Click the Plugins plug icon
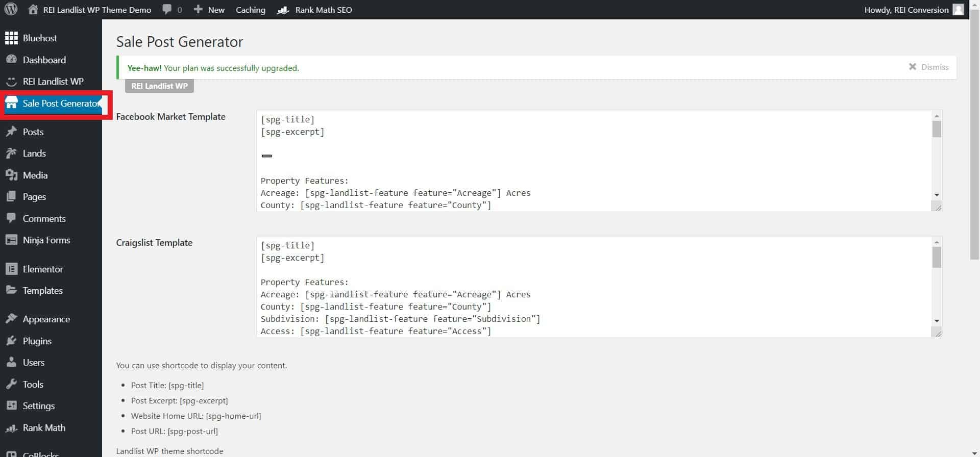This screenshot has height=457, width=980. pyautogui.click(x=11, y=341)
